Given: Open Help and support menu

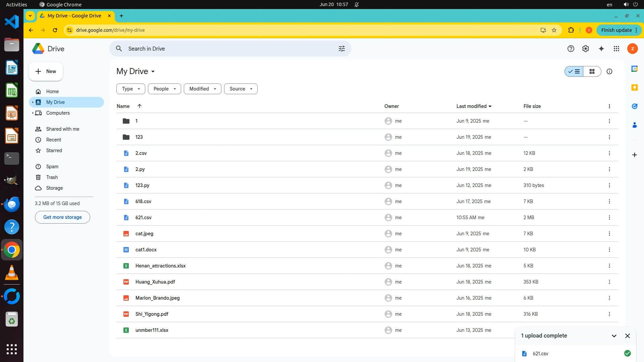Looking at the screenshot, I should coord(571,49).
